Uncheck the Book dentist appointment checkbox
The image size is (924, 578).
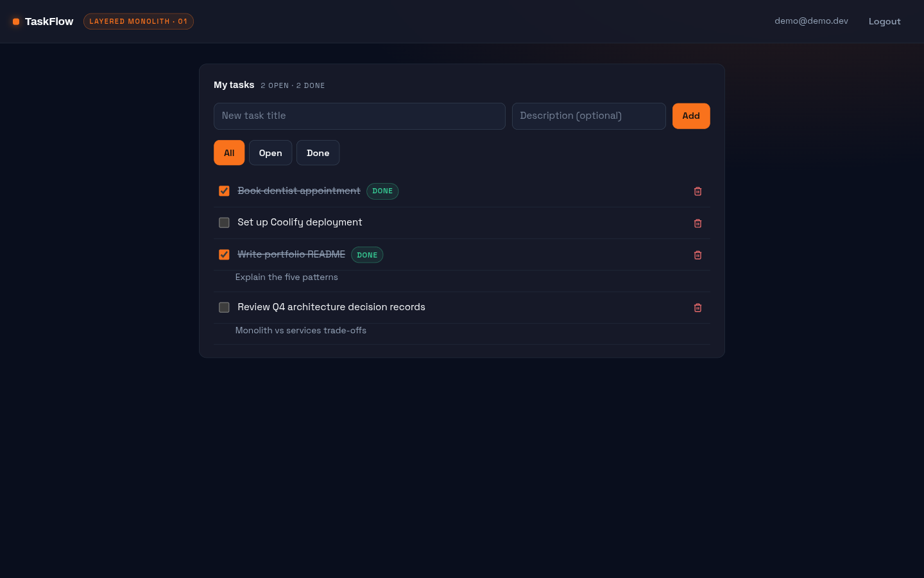click(x=224, y=191)
